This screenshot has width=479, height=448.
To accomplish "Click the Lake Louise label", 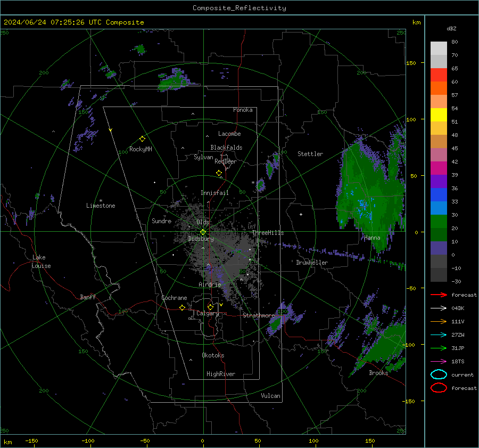I will tap(41, 262).
